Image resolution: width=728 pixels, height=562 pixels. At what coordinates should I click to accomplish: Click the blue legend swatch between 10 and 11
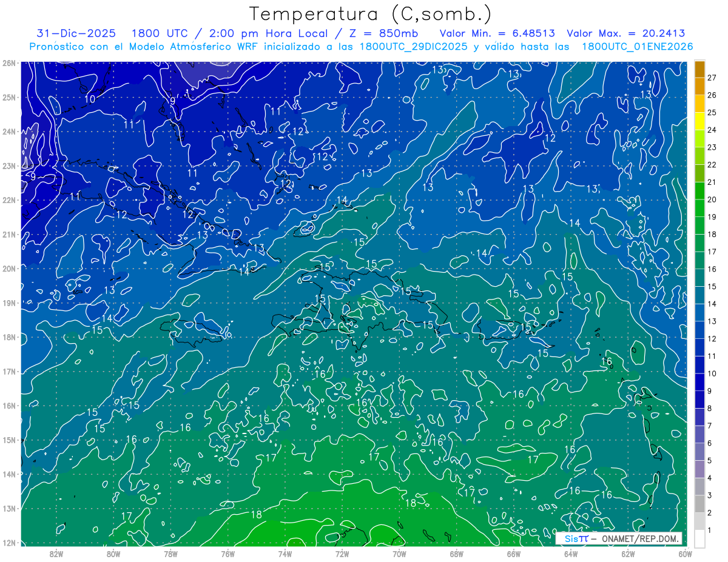point(699,364)
